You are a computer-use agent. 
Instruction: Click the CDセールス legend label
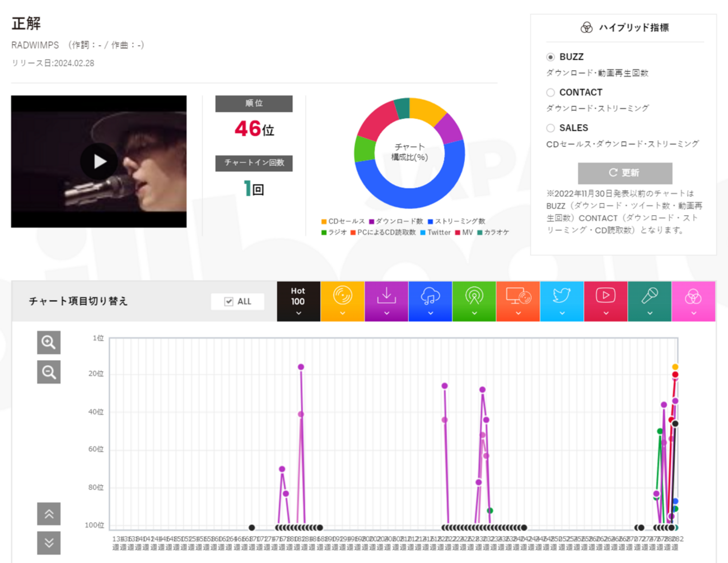[x=346, y=221]
